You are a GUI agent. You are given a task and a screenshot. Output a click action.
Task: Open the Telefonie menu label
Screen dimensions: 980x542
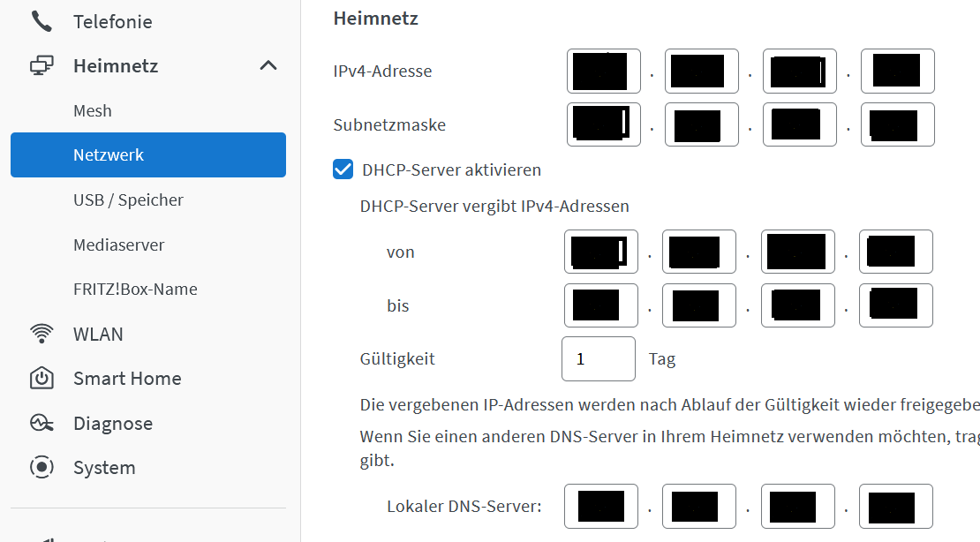pos(112,21)
